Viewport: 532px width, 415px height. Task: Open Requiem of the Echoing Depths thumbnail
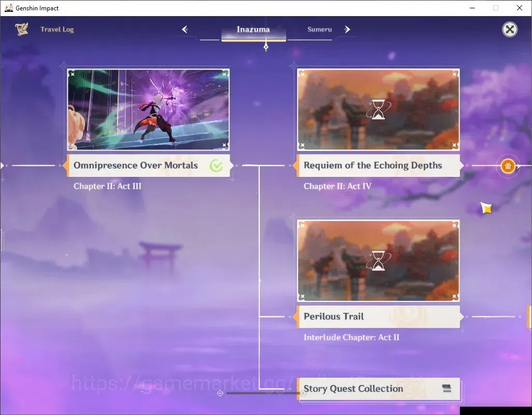click(x=379, y=109)
